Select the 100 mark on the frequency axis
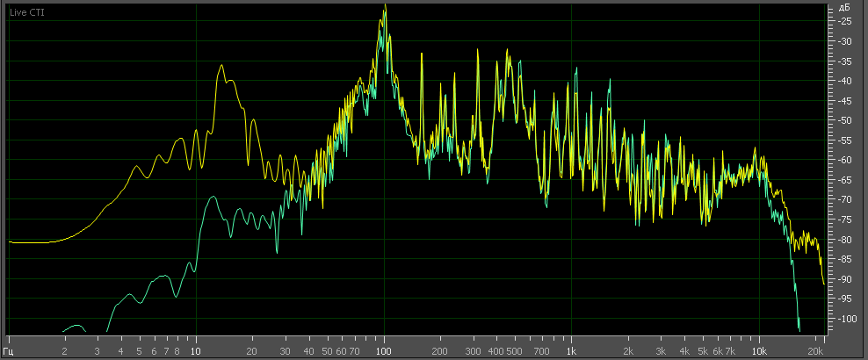Screen dimensions: 868x360 [384, 349]
